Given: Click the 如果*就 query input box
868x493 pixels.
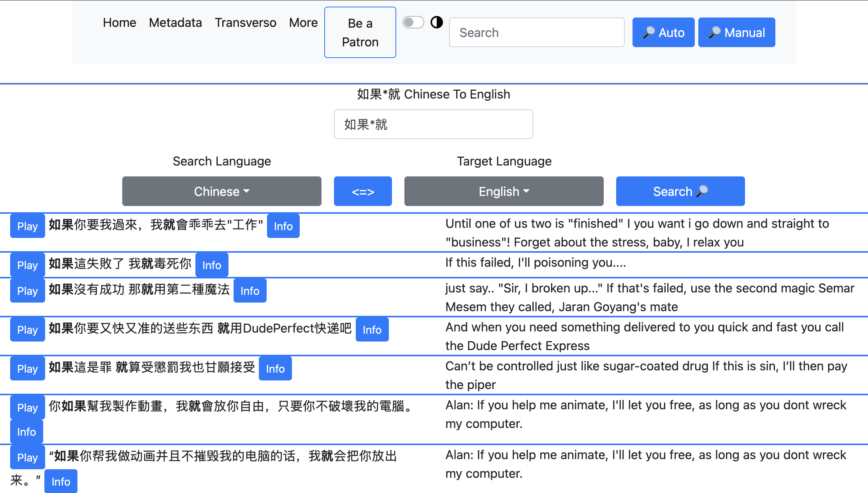Looking at the screenshot, I should (x=433, y=124).
